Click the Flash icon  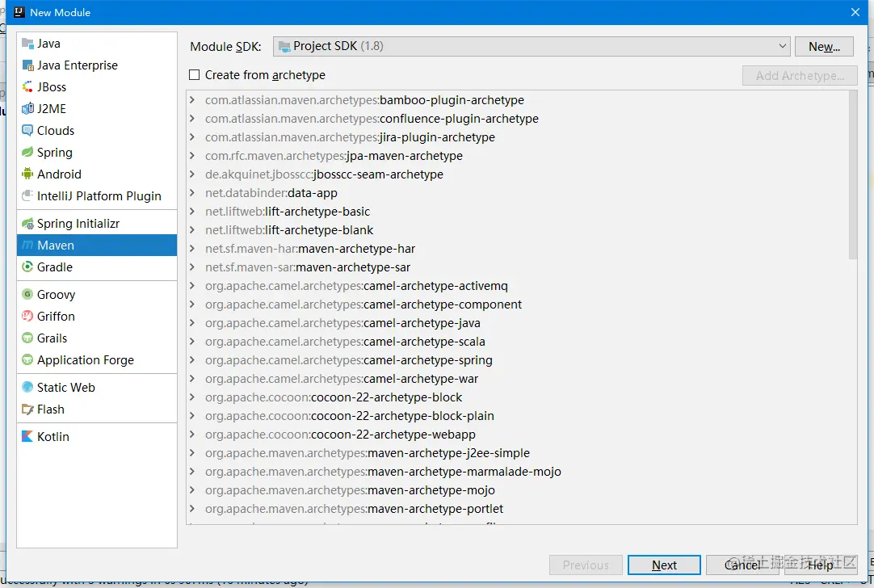[x=27, y=409]
